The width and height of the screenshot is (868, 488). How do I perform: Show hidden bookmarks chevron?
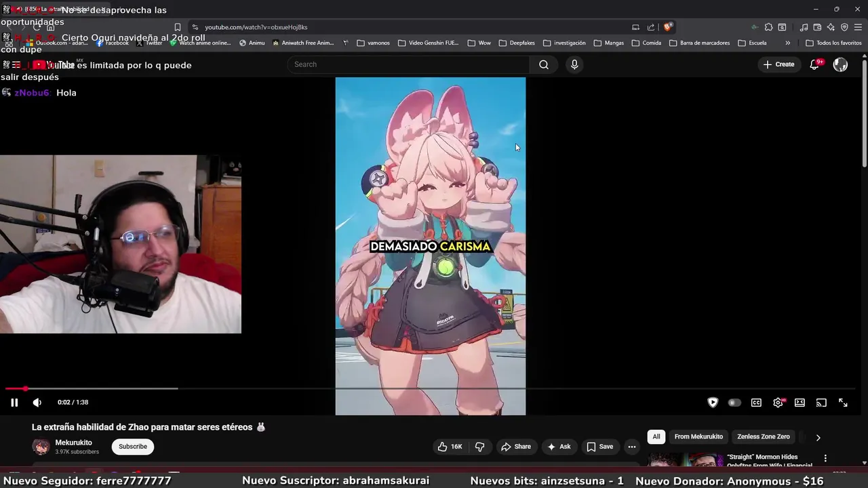[x=787, y=43]
